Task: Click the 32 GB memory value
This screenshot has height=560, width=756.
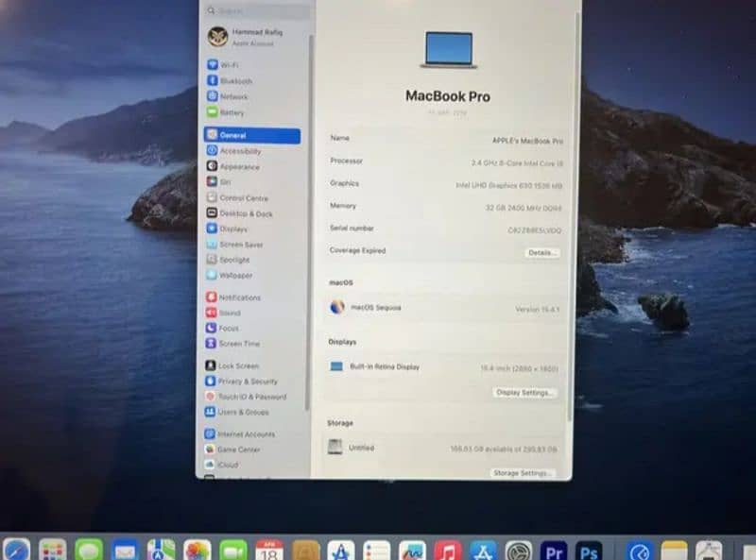Action: click(524, 208)
